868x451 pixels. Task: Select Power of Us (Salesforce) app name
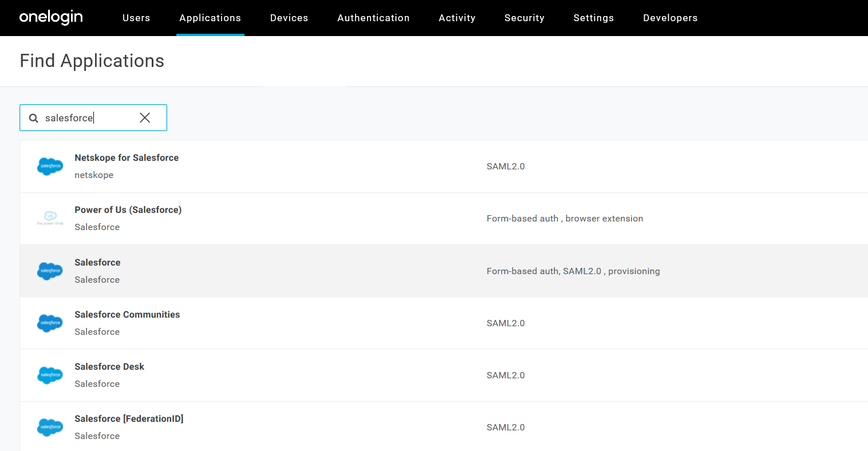[x=128, y=209]
